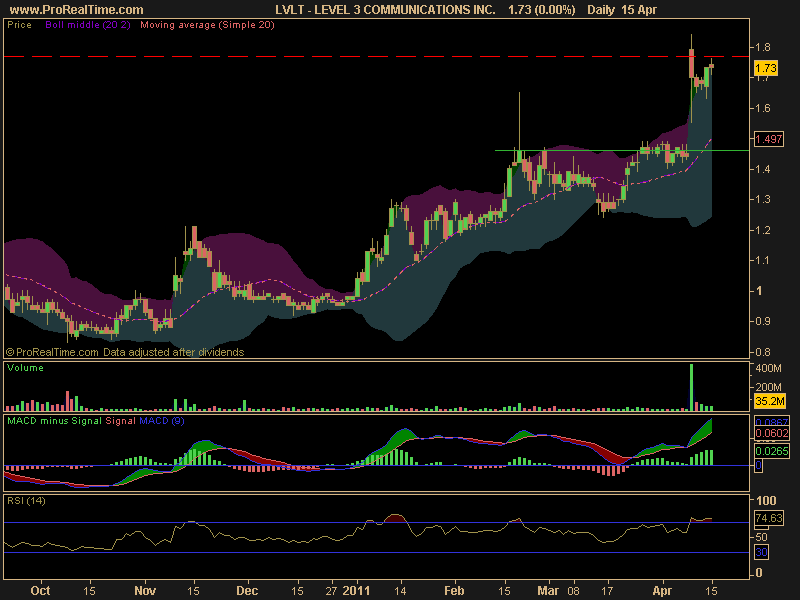Select the red Signal legend label

(x=120, y=421)
